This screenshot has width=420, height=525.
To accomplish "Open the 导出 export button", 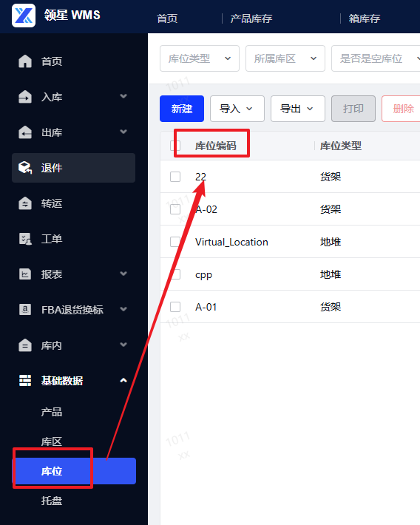I will click(298, 109).
